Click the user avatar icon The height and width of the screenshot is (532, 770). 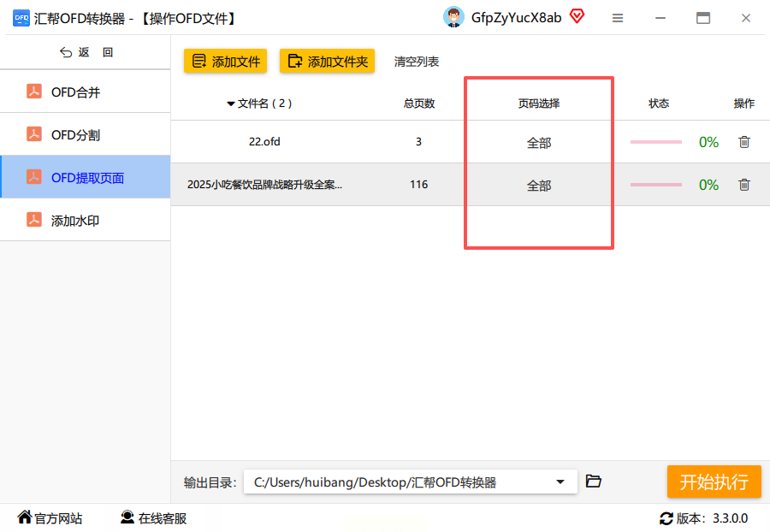pos(453,18)
